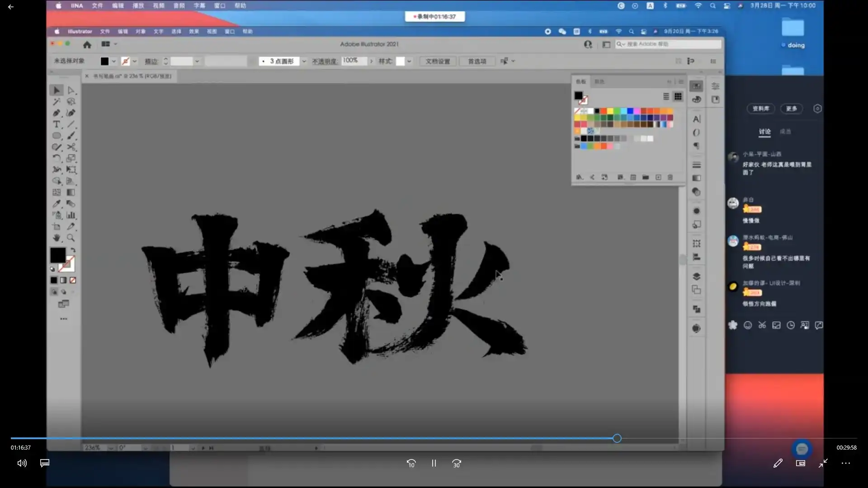Viewport: 868px width, 488px height.
Task: Open the 样式 style dropdown in the control bar
Action: click(x=409, y=61)
